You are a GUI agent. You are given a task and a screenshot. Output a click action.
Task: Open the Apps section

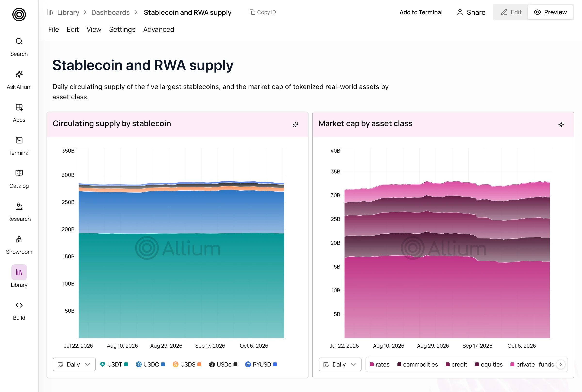tap(19, 113)
